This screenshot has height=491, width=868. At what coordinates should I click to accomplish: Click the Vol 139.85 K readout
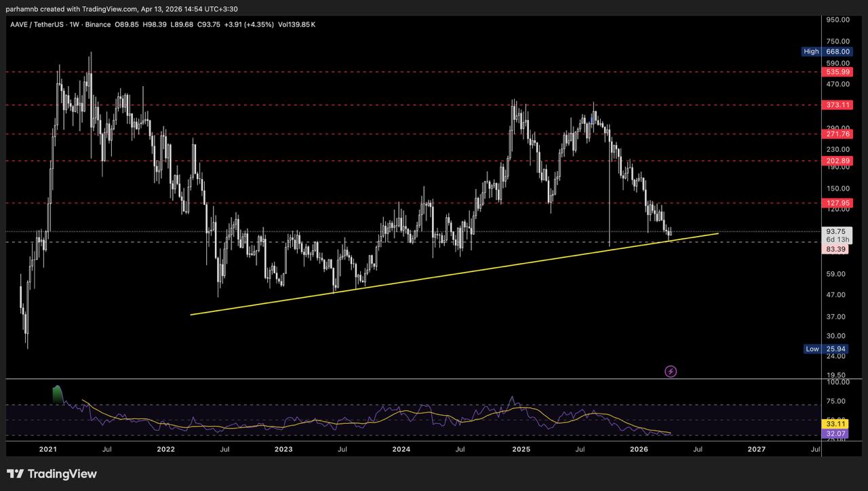coord(296,24)
